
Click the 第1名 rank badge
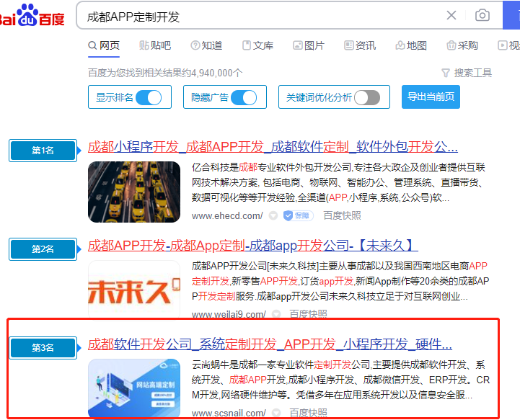coord(43,151)
